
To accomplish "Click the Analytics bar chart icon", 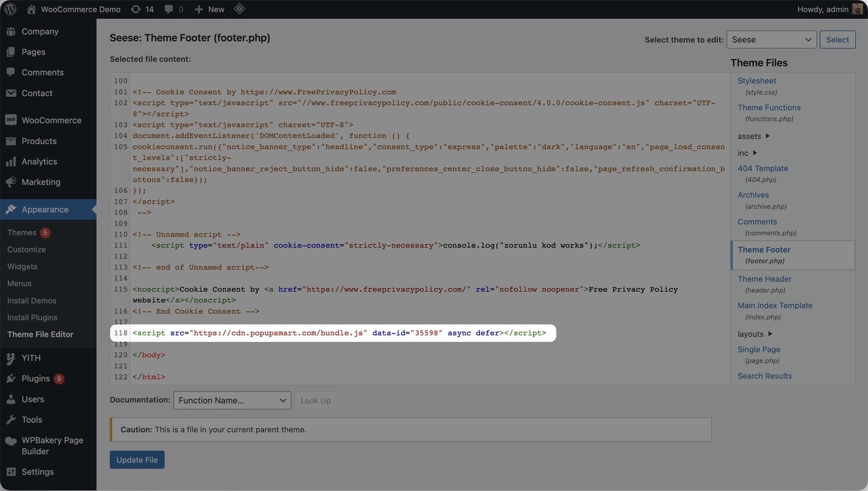I will [x=11, y=162].
